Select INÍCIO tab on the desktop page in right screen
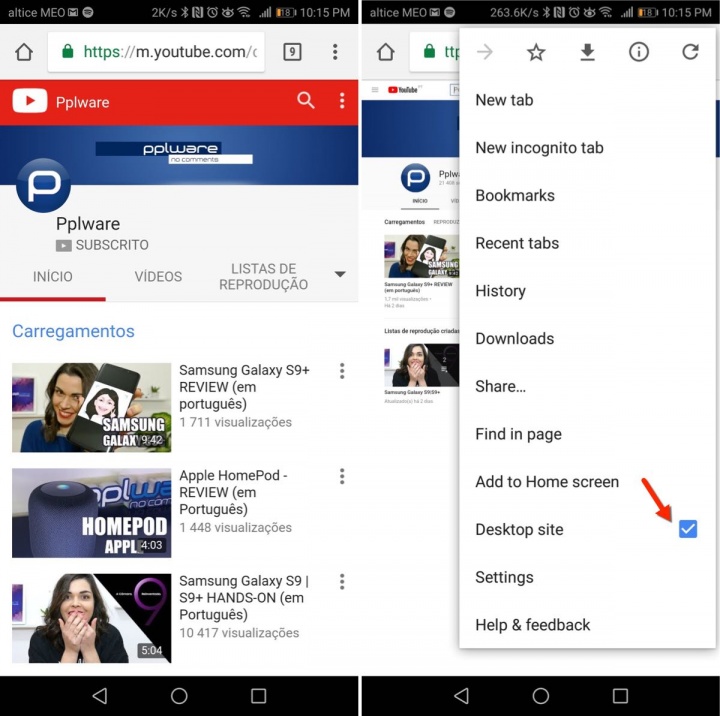Image resolution: width=720 pixels, height=716 pixels. click(420, 201)
